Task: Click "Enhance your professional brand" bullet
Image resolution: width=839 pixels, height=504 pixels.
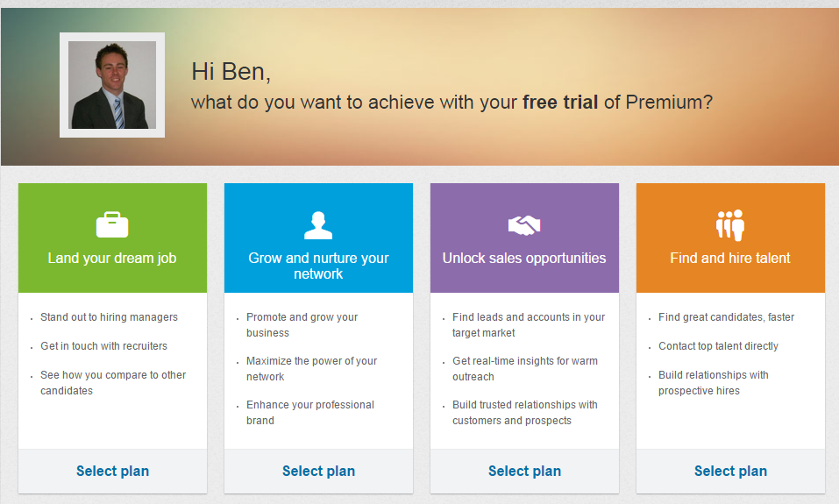Action: 309,413
